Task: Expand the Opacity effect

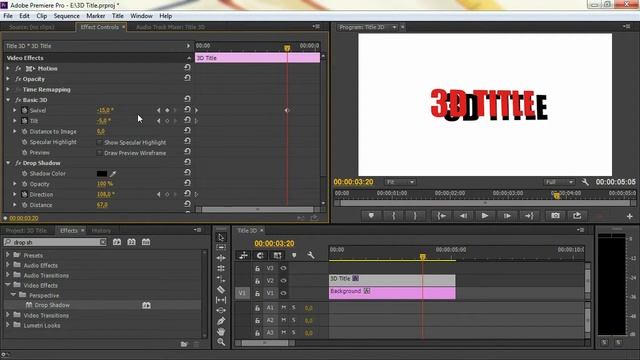Action: 8,79
